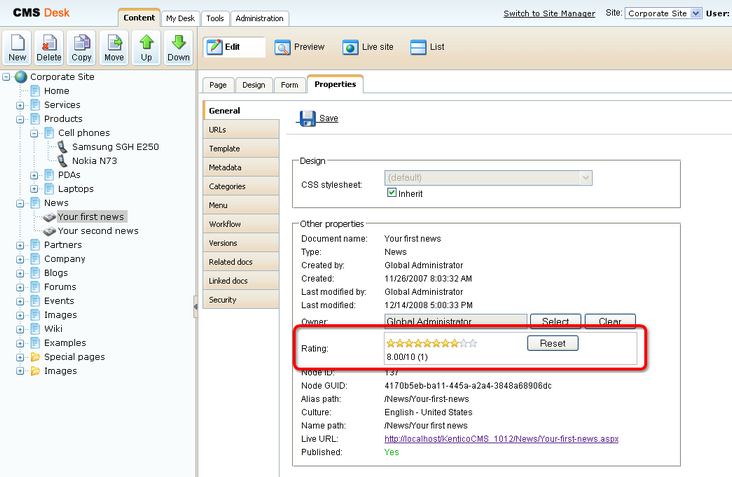Click the Select owner button
The image size is (732, 477).
point(556,321)
